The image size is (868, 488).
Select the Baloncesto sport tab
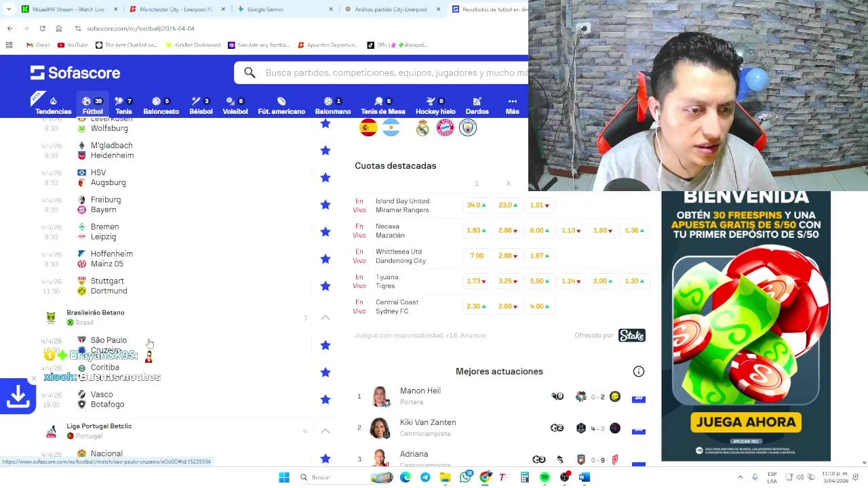(x=161, y=106)
